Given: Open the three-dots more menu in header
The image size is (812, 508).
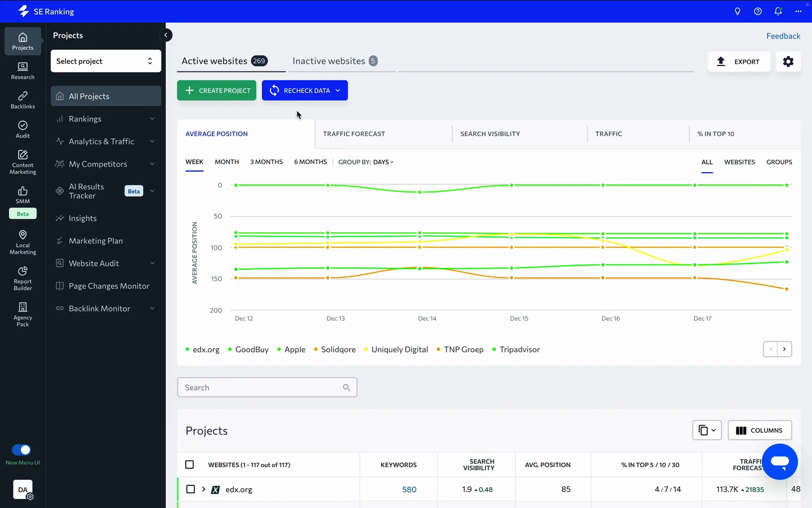Looking at the screenshot, I should 798,11.
